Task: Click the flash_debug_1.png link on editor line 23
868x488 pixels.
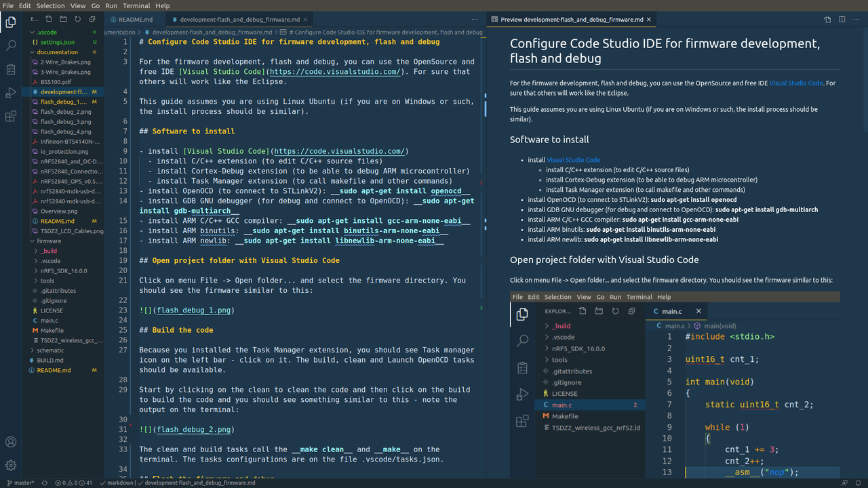Action: click(194, 310)
